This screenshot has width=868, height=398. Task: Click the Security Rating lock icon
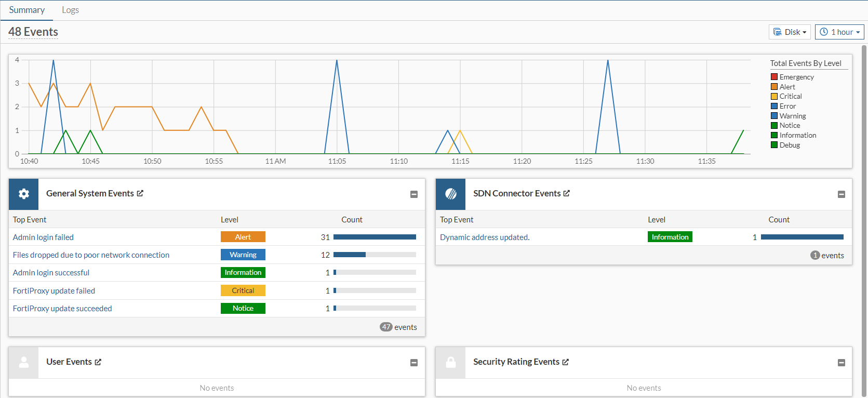click(x=450, y=362)
